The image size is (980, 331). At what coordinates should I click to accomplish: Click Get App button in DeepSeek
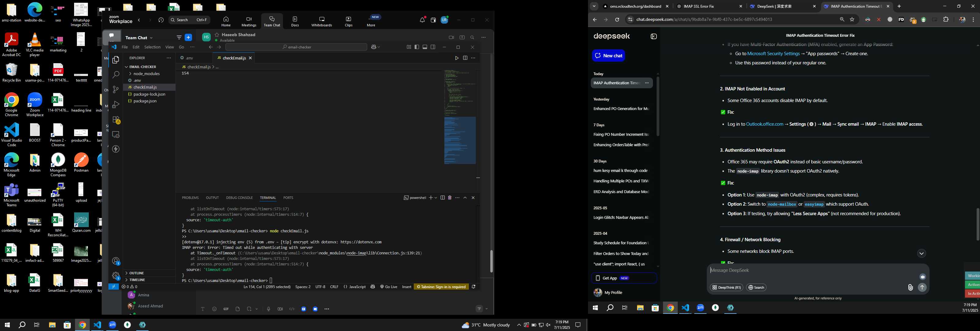[624, 278]
